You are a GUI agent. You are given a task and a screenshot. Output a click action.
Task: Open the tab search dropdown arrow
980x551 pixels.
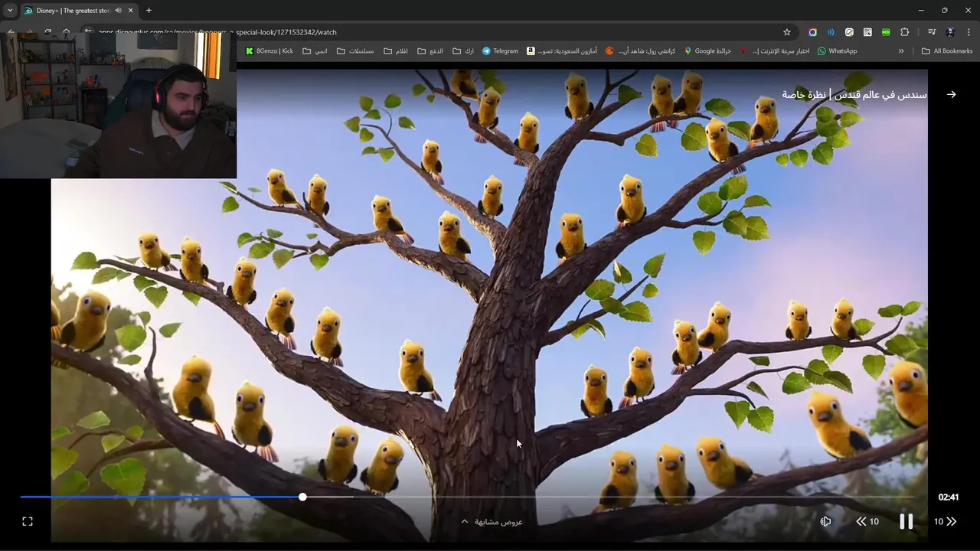point(10,11)
